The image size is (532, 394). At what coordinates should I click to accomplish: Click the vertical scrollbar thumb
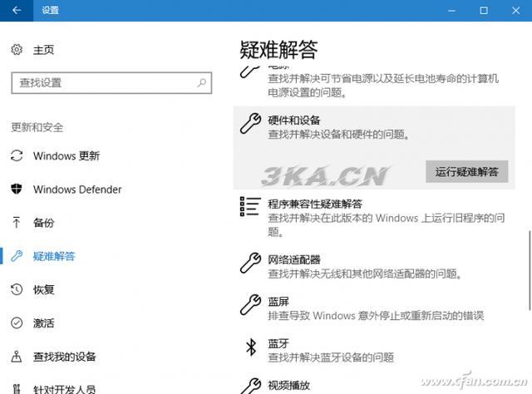[530, 270]
